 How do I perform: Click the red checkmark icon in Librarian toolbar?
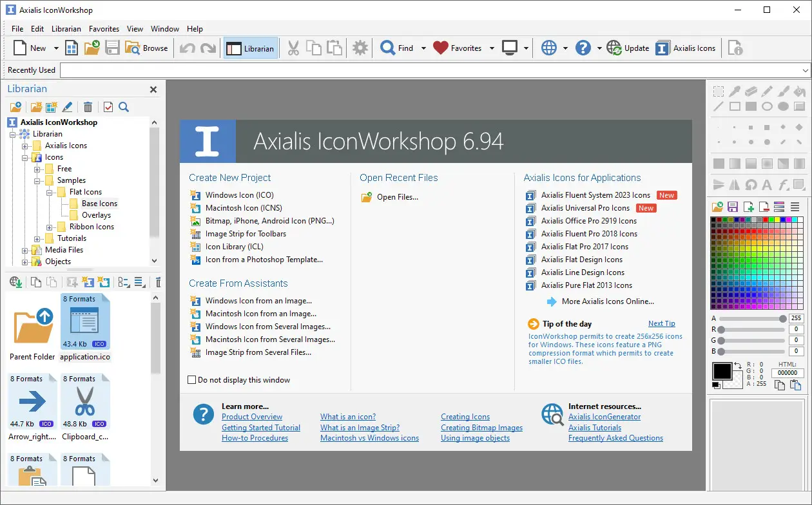[108, 107]
